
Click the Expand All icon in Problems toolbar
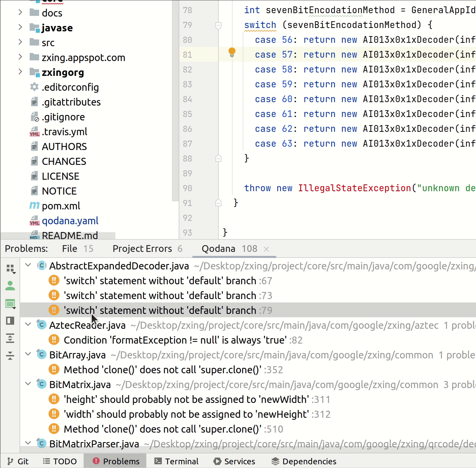point(10,338)
